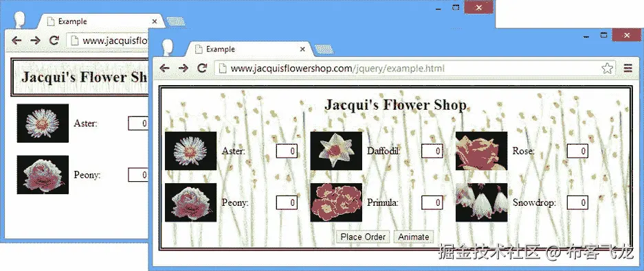Click the Rose flower image

481,151
